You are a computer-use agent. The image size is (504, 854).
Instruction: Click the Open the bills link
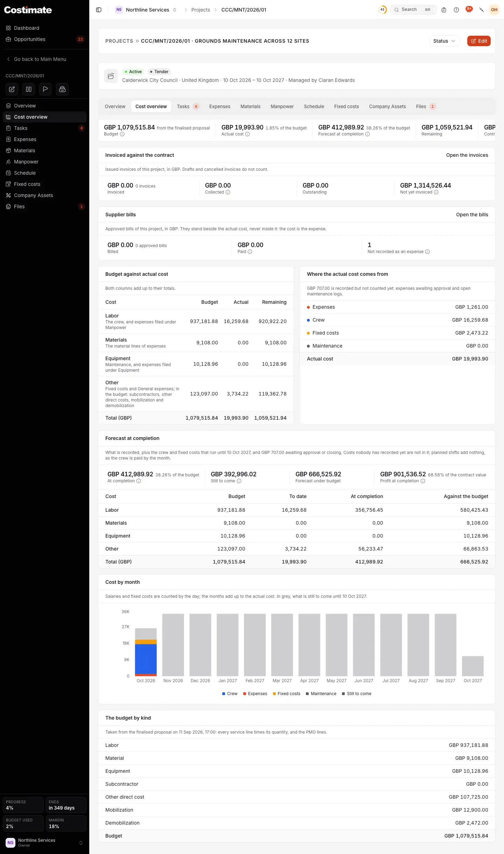472,215
